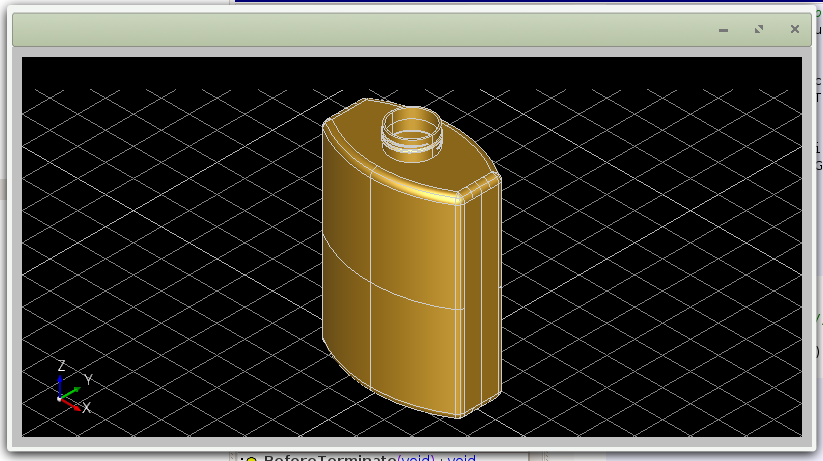Click the origin point of the axis triad
823x461 pixels.
(60, 399)
